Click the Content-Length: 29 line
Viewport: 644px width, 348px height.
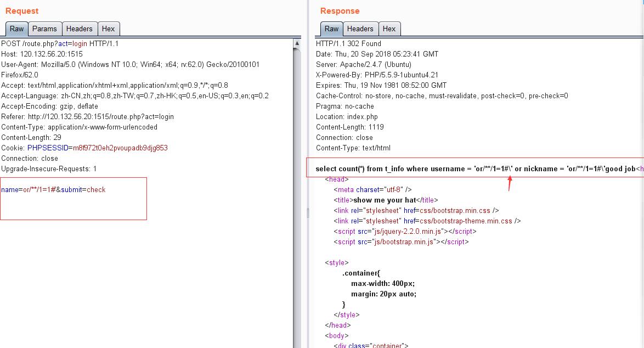[x=31, y=137]
